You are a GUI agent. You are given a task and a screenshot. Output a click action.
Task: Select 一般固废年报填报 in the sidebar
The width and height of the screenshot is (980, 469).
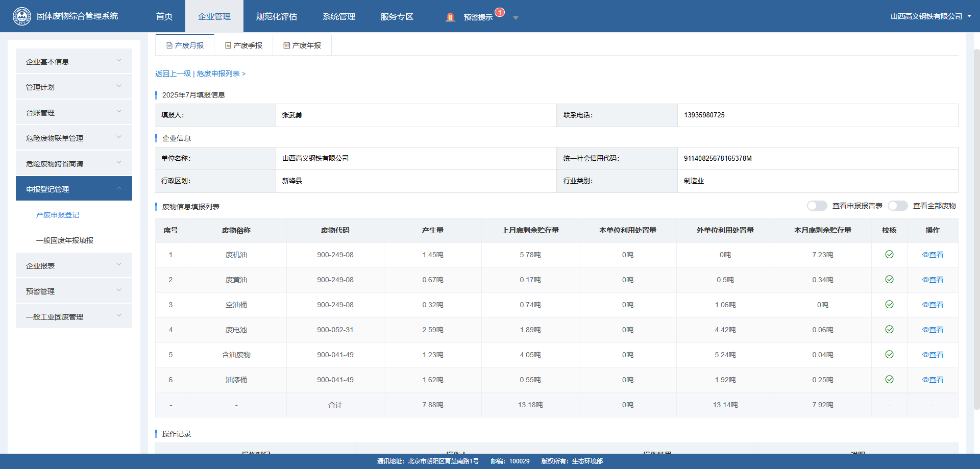65,240
